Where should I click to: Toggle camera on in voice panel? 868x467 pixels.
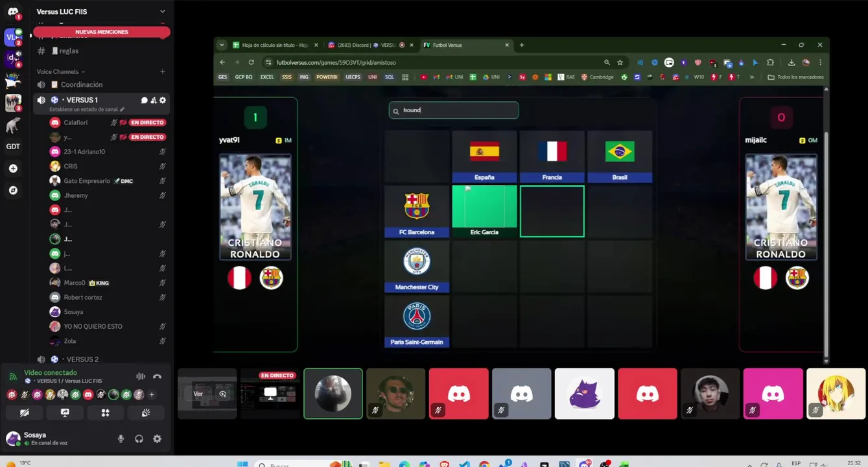pos(25,413)
